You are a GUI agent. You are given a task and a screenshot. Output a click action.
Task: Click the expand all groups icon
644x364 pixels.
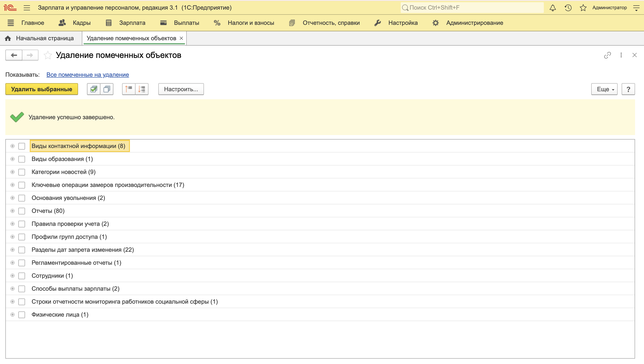142,89
